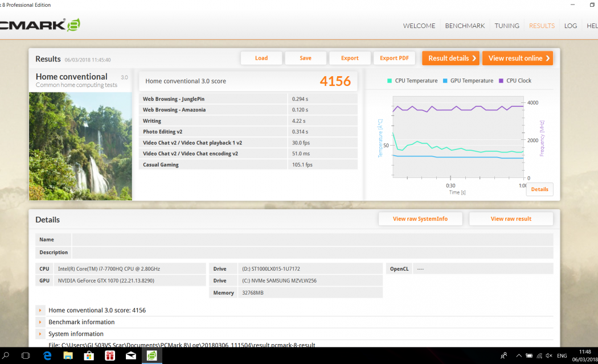598x364 pixels.
Task: Open chart Details button
Action: pos(540,189)
